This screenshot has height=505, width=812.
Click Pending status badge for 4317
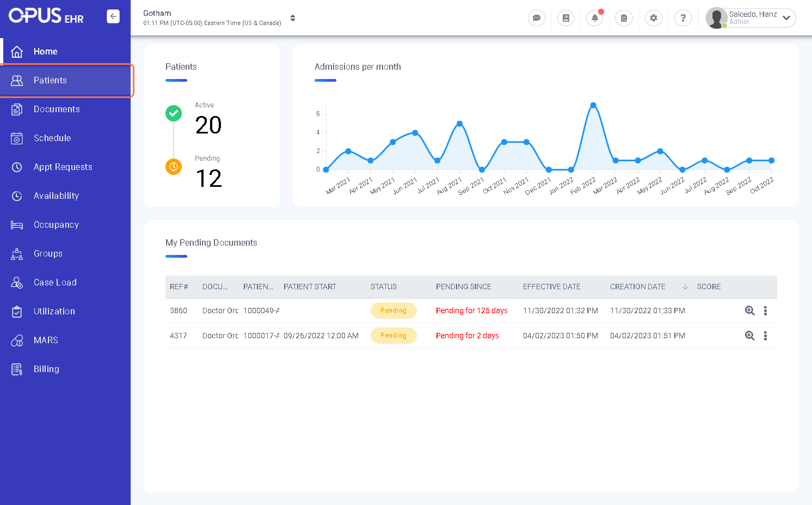393,336
